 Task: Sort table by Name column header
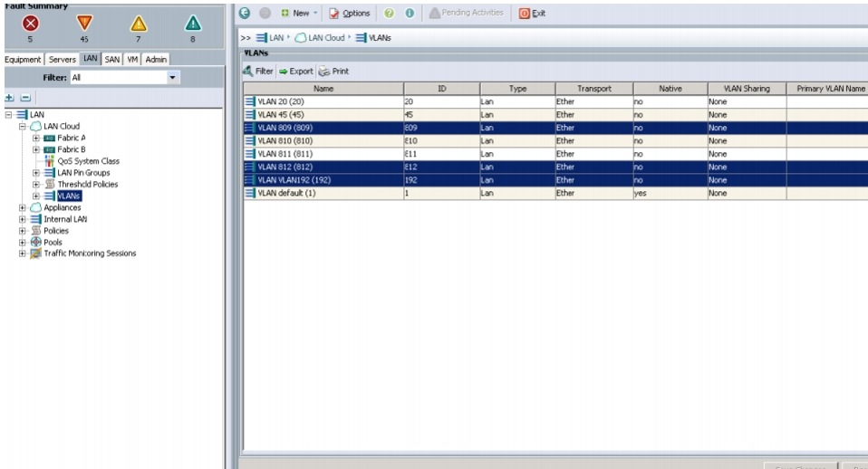point(323,89)
